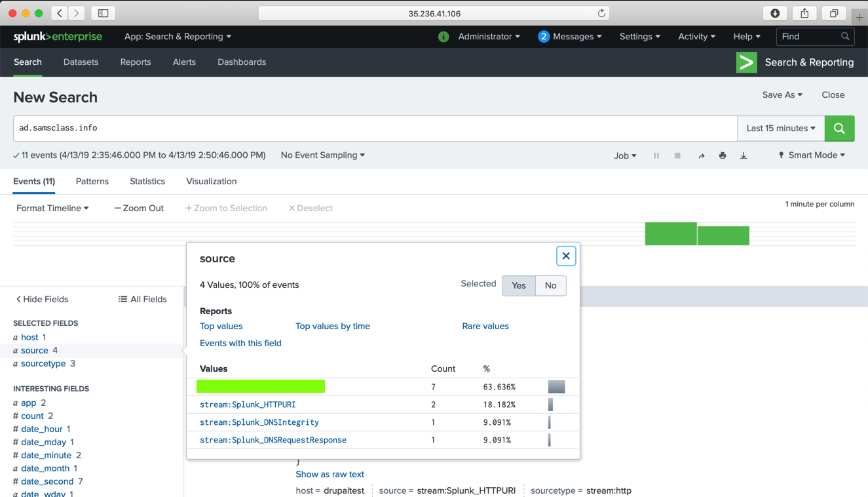Open the Activity dropdown

pyautogui.click(x=696, y=37)
